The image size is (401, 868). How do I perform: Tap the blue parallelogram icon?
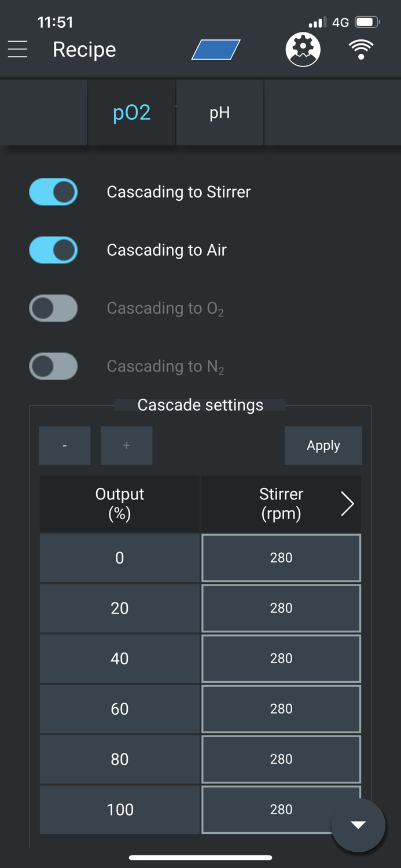point(216,50)
